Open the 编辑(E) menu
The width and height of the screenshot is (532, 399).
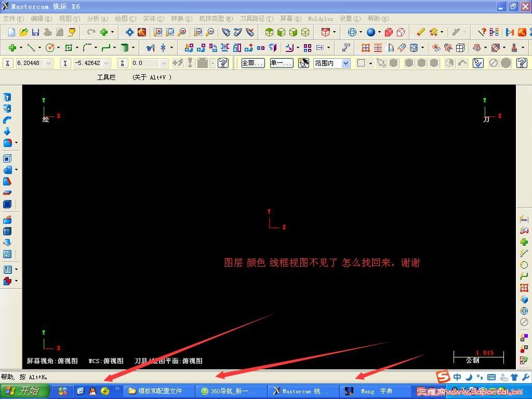[42, 19]
